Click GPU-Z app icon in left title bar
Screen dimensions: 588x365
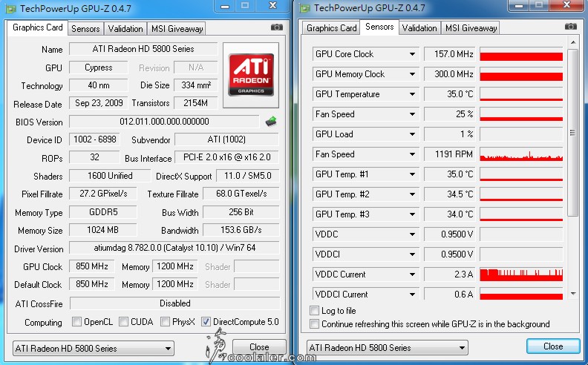pos(12,9)
